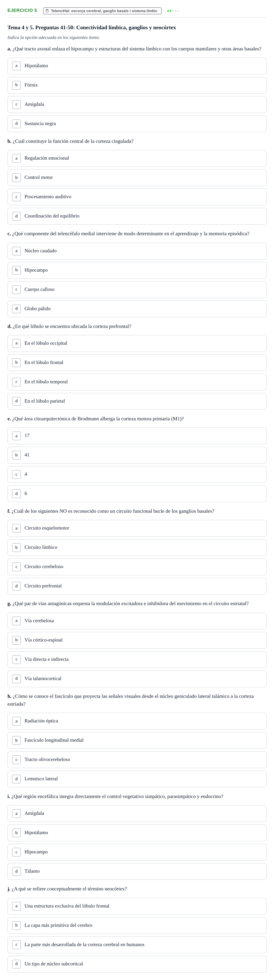Select Un tipo de núcleo subcortical
This screenshot has height=980, width=274.
[137, 964]
